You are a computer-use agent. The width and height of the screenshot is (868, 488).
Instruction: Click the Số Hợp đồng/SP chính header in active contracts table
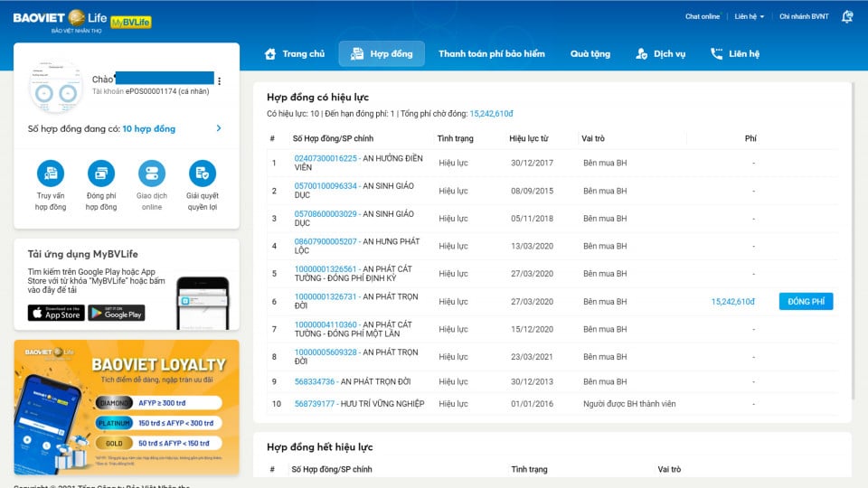pyautogui.click(x=334, y=138)
